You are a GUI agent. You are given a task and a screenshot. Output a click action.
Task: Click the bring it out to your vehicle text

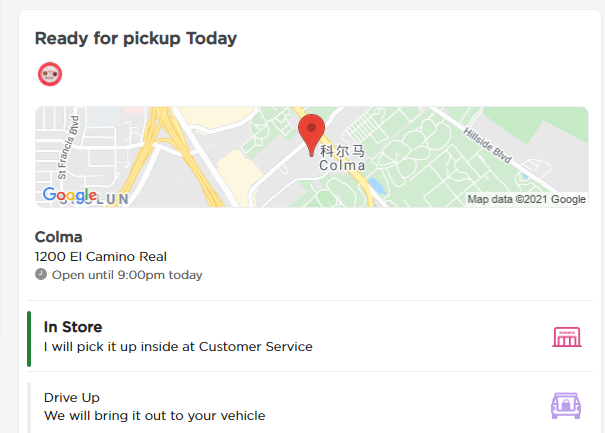(x=155, y=415)
